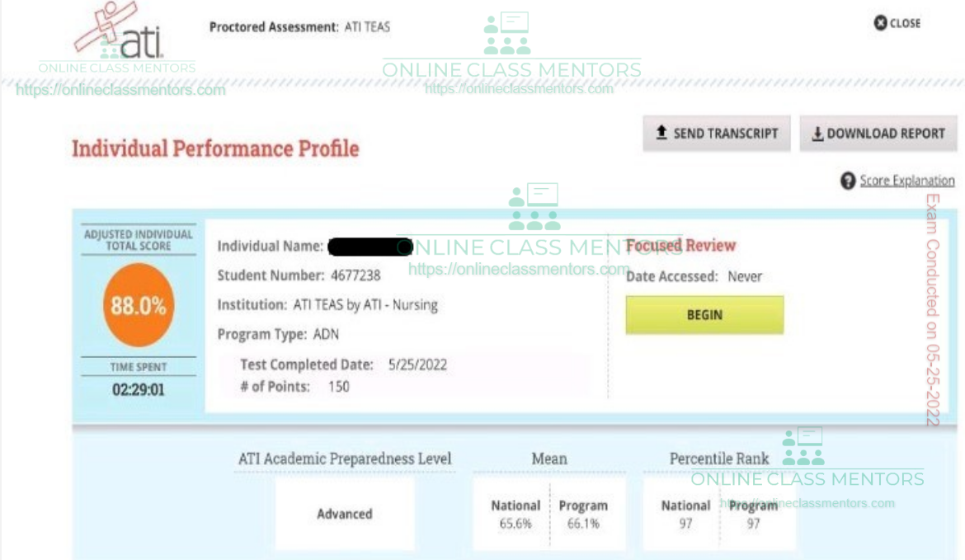This screenshot has width=965, height=560.
Task: Click the Time Spent value 02:29:01
Action: [139, 389]
